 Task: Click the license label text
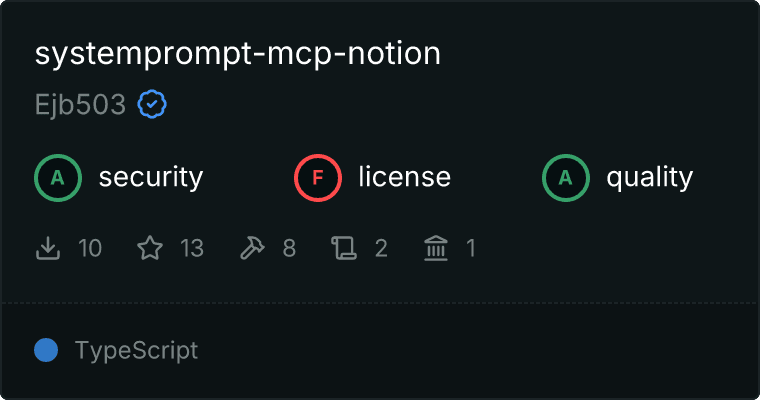(x=405, y=177)
